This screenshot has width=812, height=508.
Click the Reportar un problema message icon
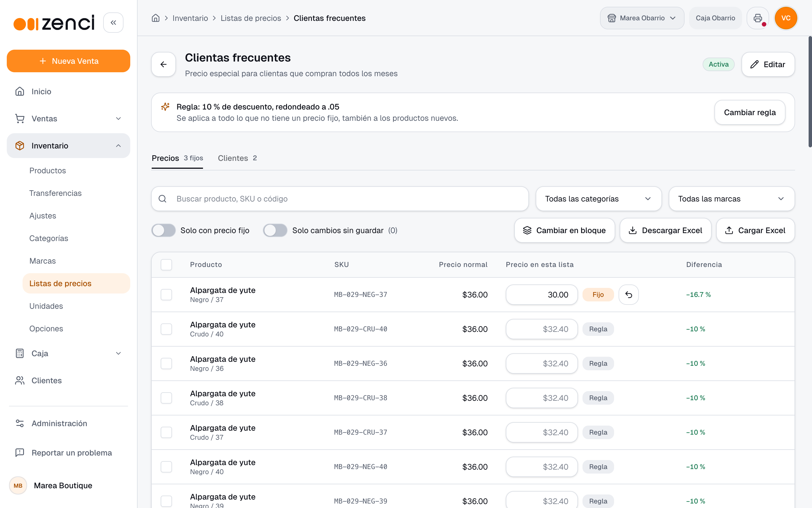tap(20, 453)
